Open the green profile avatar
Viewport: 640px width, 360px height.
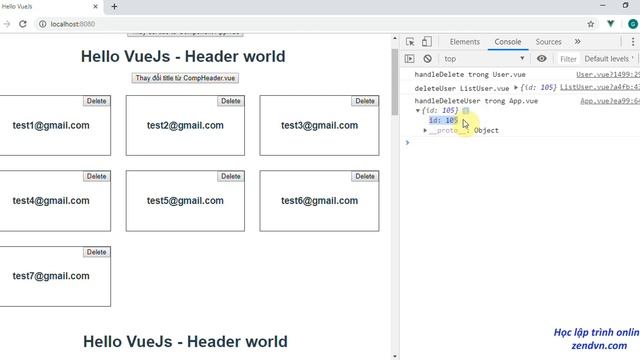[x=633, y=24]
